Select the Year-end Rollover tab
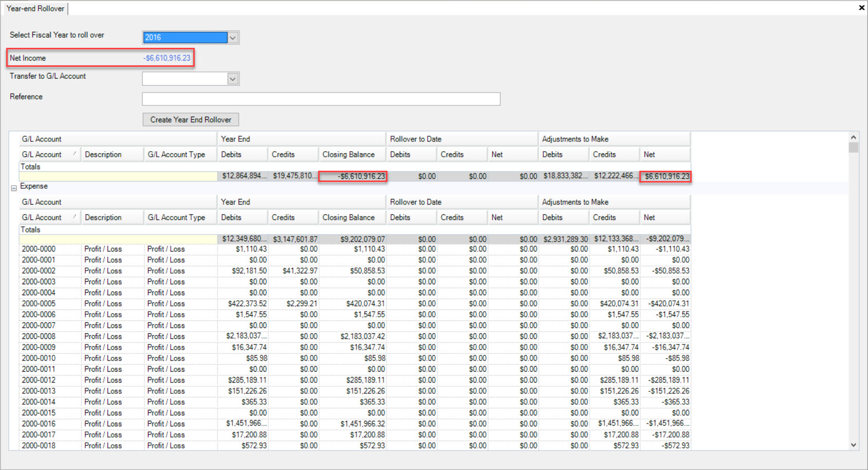The height and width of the screenshot is (470, 868). [x=35, y=9]
